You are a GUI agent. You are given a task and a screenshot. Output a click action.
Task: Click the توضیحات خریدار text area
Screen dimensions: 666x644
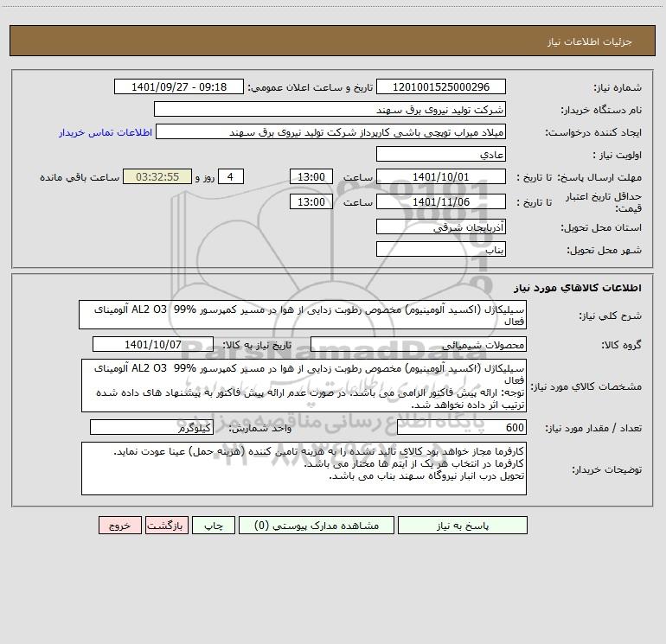point(304,469)
